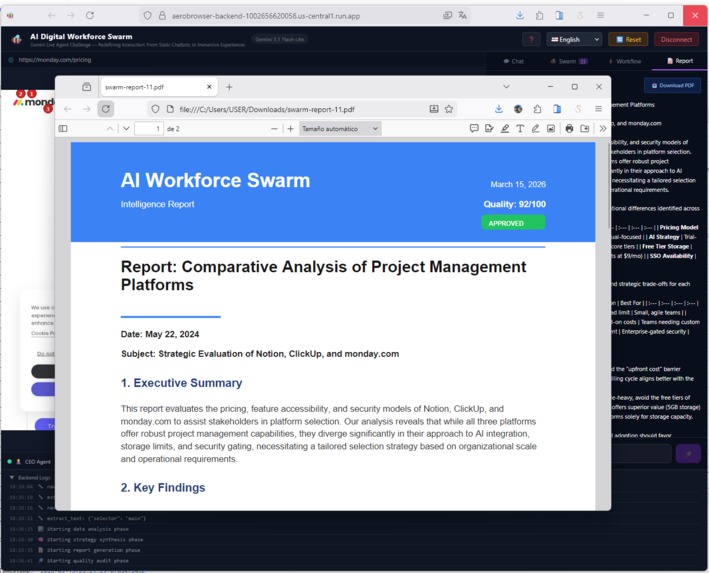The image size is (709, 573).
Task: Select the add image tool in PDF viewer
Action: [x=551, y=129]
